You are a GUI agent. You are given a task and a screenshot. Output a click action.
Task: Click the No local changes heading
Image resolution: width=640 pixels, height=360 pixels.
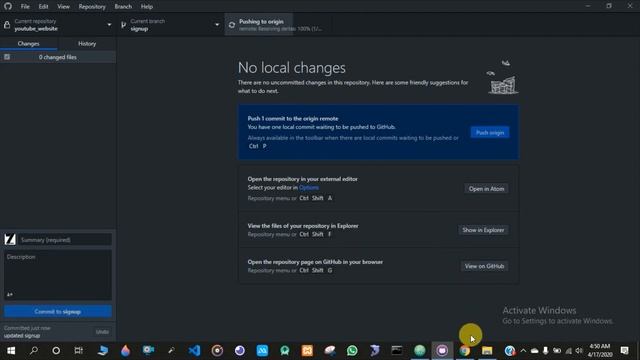click(292, 68)
